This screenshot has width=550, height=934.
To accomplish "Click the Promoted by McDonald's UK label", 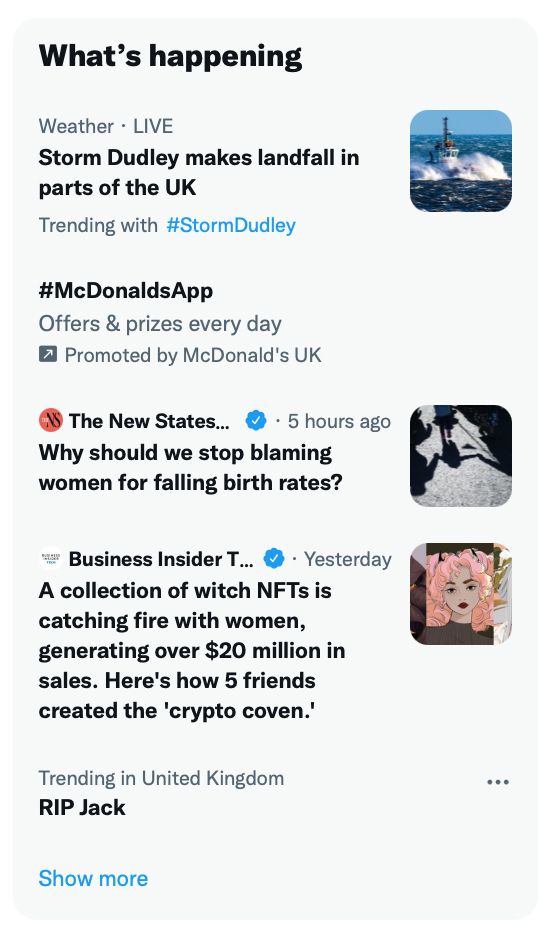I will pyautogui.click(x=192, y=355).
